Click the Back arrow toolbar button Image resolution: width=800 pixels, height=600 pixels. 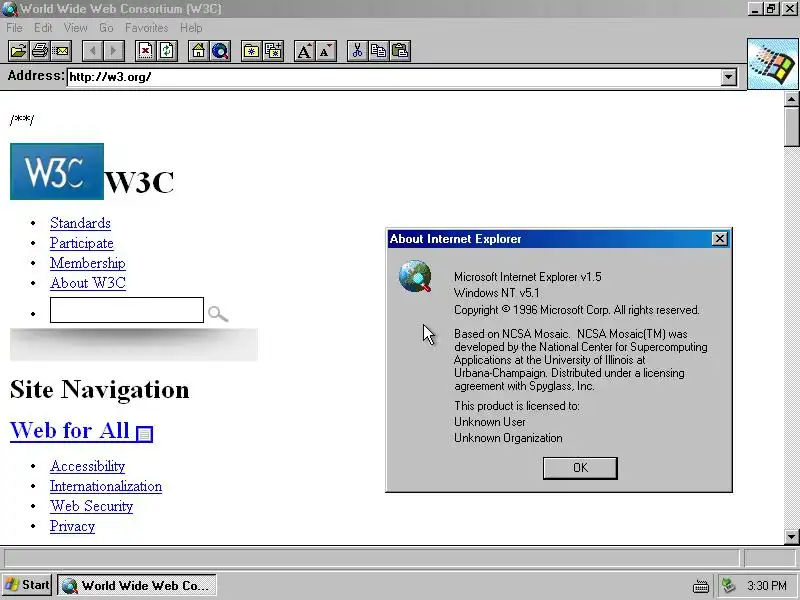tap(92, 51)
